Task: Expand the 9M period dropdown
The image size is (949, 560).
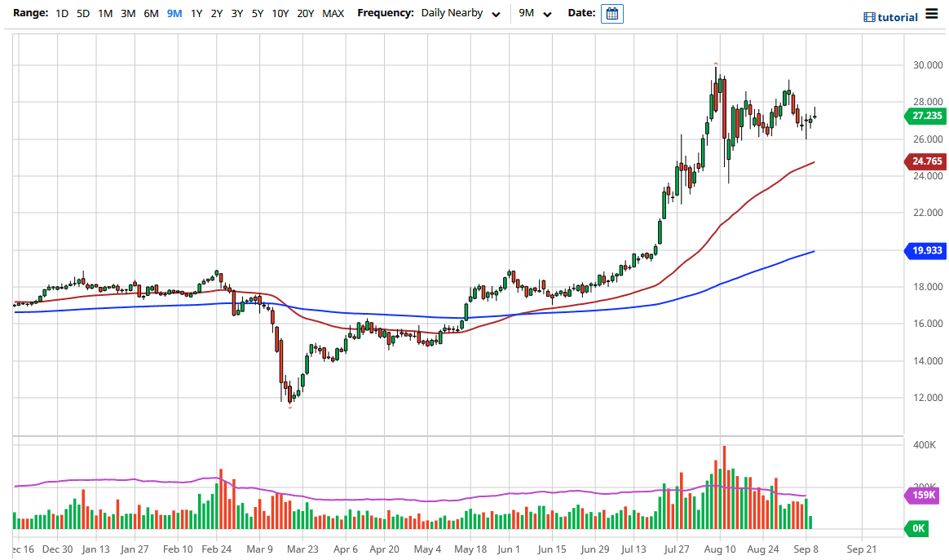Action: click(536, 14)
